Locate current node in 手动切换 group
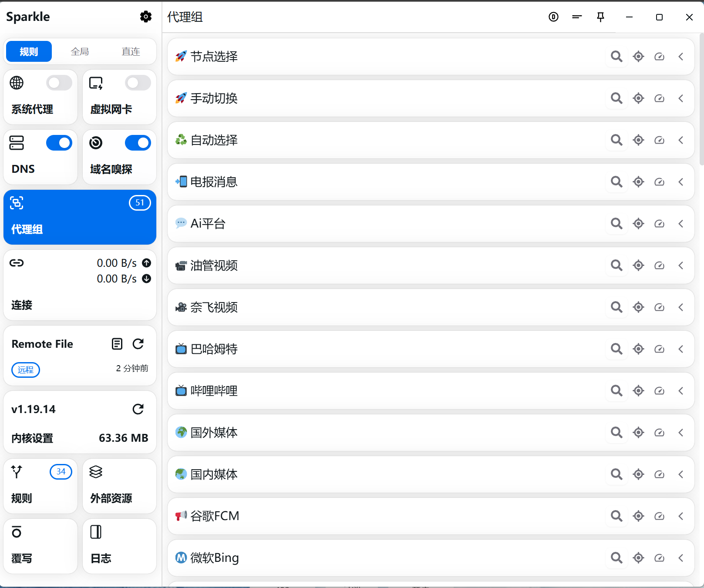Image resolution: width=704 pixels, height=588 pixels. click(x=638, y=98)
